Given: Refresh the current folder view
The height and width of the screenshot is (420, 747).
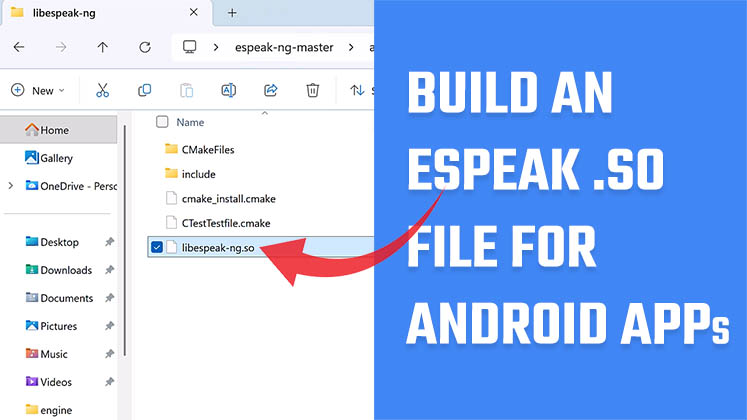Looking at the screenshot, I should [x=145, y=47].
